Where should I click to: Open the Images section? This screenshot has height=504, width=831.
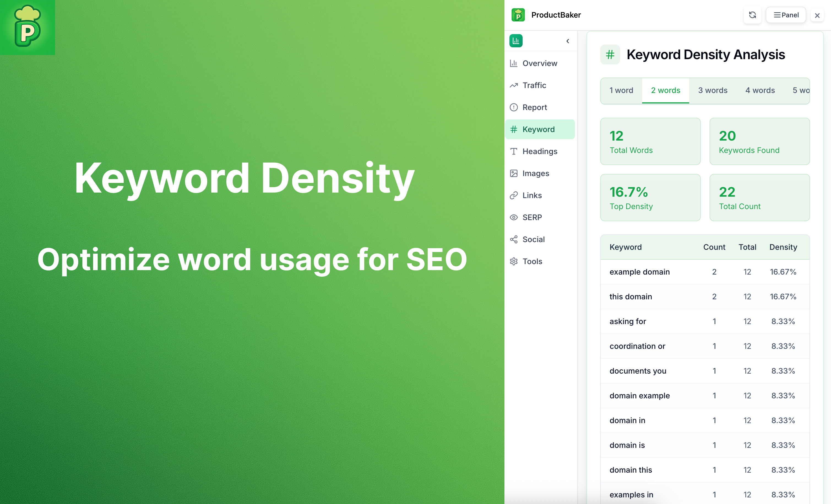tap(540, 173)
